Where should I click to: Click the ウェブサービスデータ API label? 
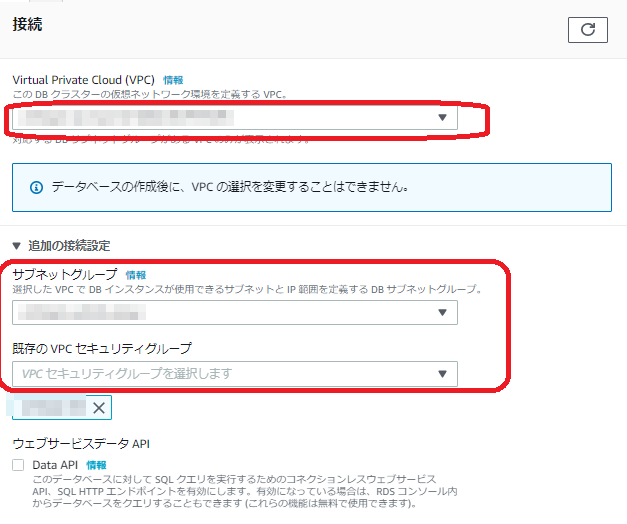81,444
